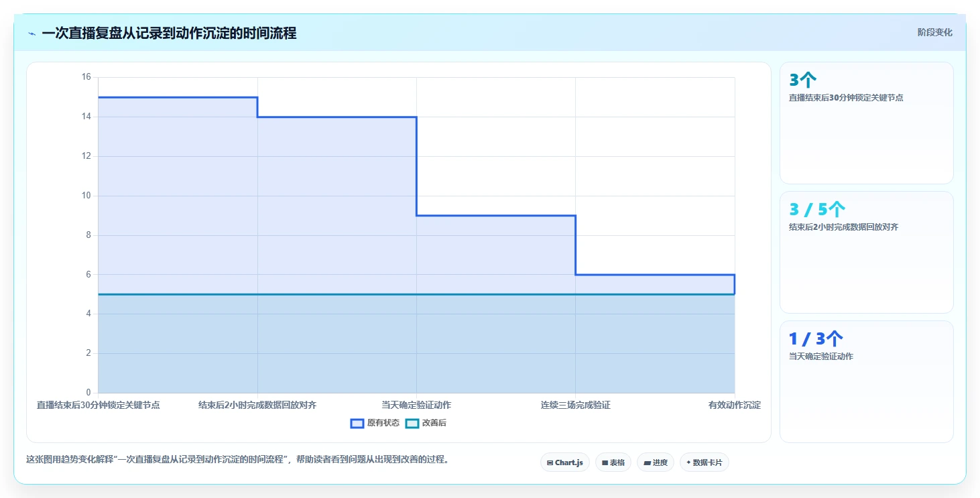Click the icon in the 表格 tag
Screen dimensions: 980x498
pos(605,463)
